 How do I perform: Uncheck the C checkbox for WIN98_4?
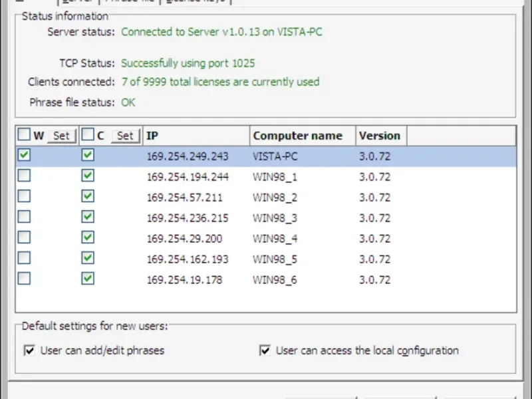[88, 238]
